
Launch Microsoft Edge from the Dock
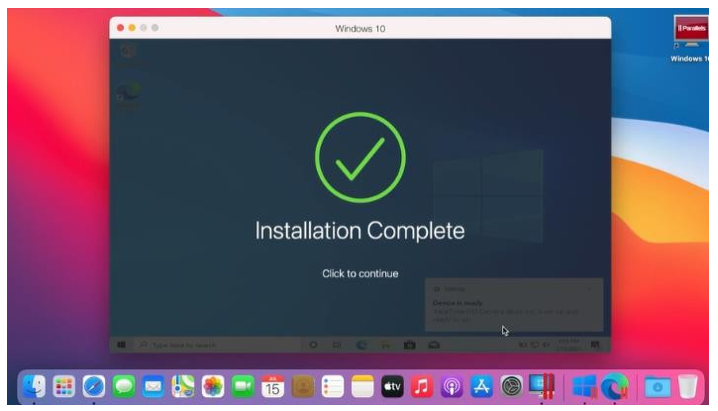click(613, 386)
